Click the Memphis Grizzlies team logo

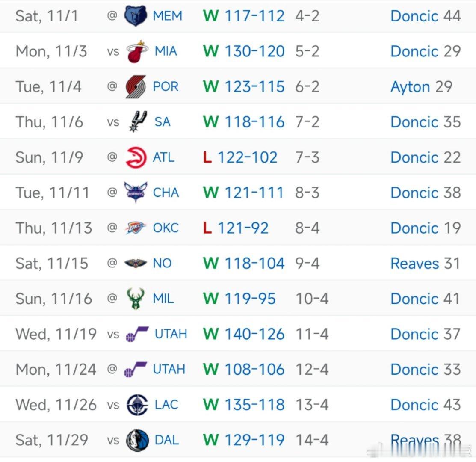pyautogui.click(x=136, y=16)
